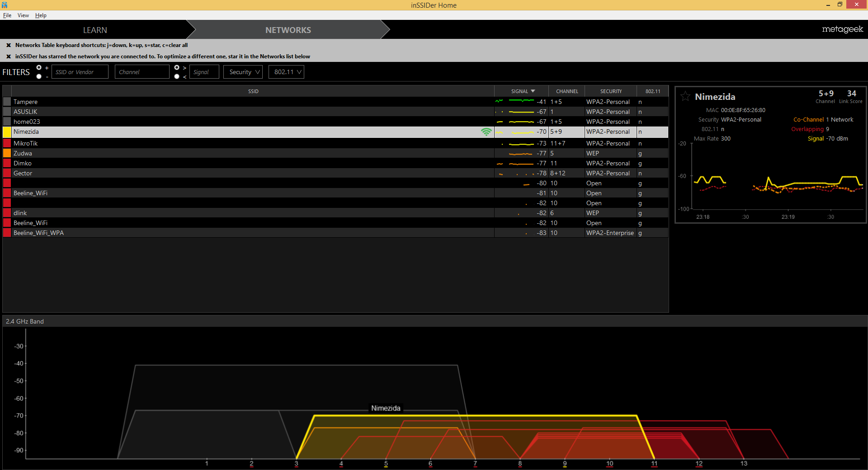
Task: Select the Beeline_WiFi_WPA network row
Action: (335, 233)
